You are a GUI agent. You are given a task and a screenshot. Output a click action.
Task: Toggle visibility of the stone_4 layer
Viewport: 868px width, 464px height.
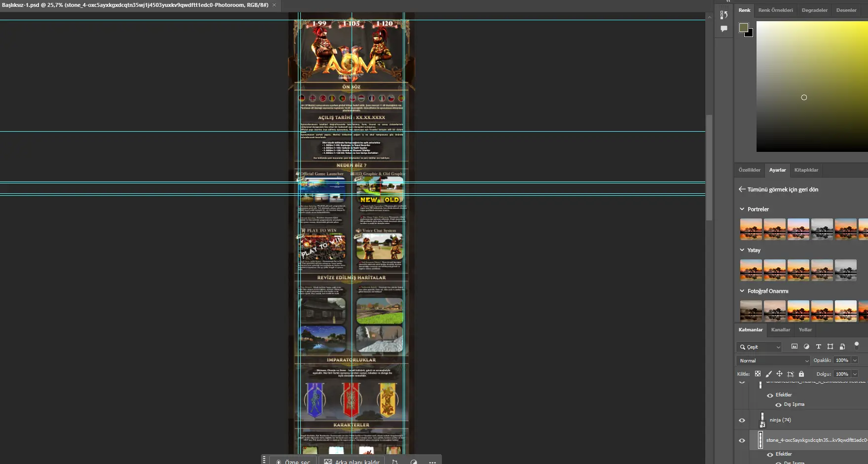click(x=742, y=440)
